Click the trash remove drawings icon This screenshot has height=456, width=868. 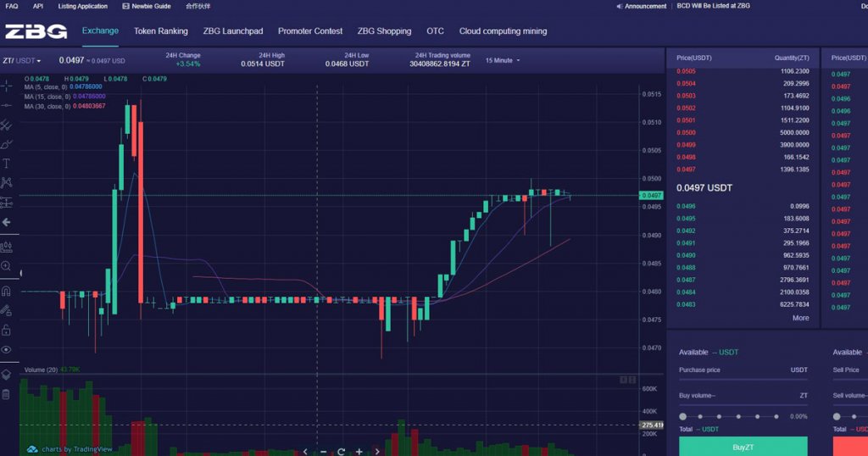click(x=6, y=394)
